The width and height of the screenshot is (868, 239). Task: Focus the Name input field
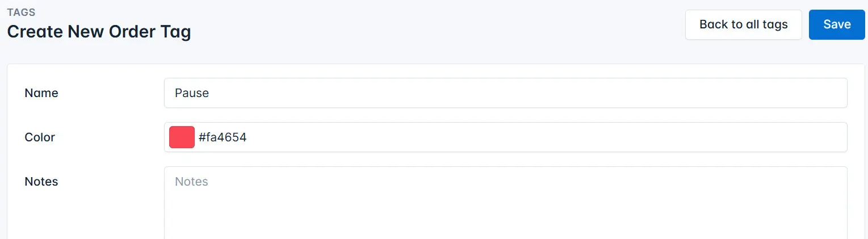505,93
